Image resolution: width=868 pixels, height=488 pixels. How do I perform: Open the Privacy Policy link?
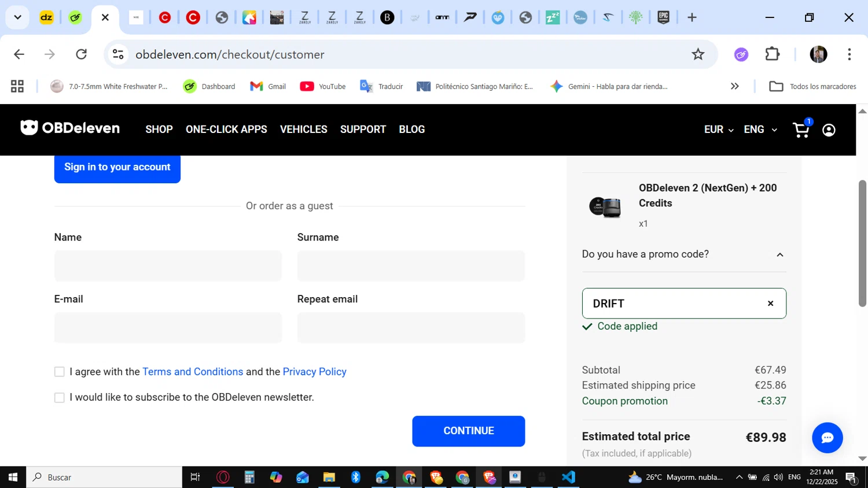click(x=315, y=372)
